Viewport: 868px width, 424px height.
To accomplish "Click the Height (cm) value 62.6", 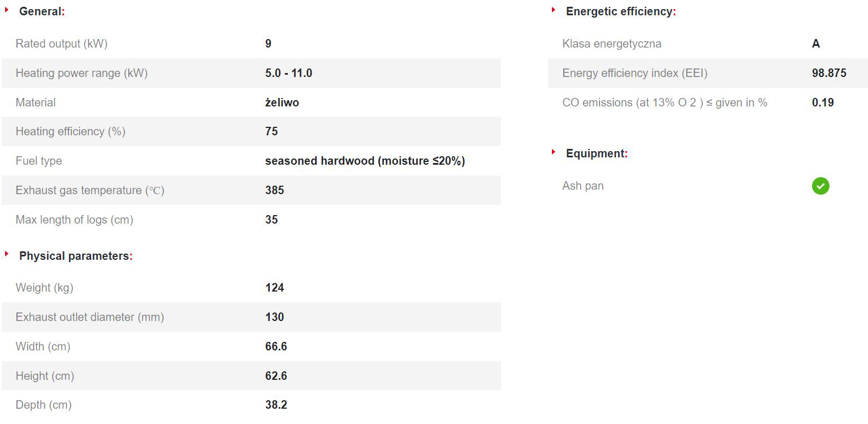I will (276, 376).
